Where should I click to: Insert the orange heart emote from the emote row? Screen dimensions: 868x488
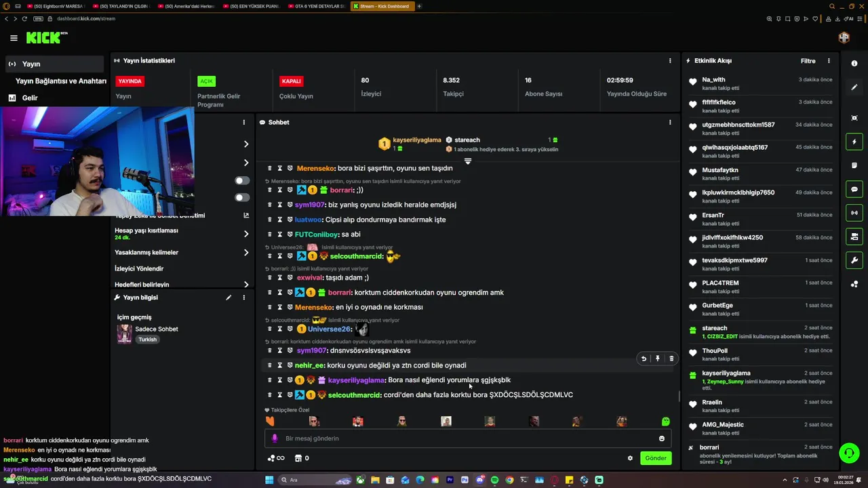pyautogui.click(x=270, y=422)
